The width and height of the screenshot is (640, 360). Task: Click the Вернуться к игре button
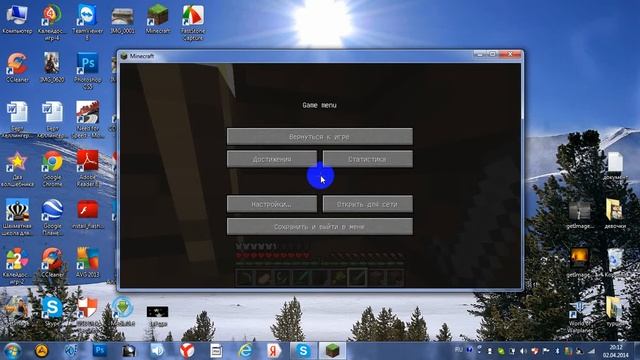point(320,137)
